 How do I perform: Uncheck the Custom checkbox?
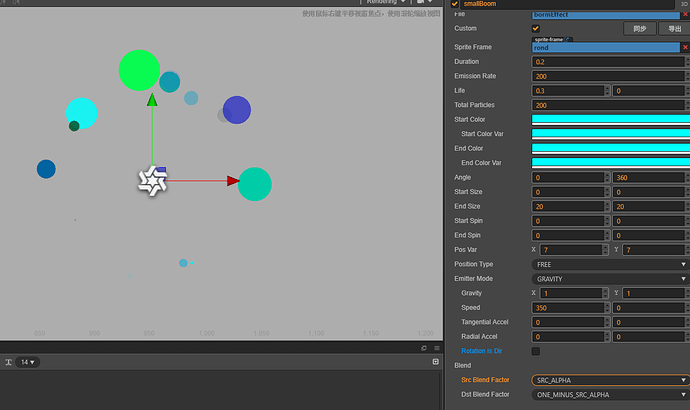tap(536, 29)
